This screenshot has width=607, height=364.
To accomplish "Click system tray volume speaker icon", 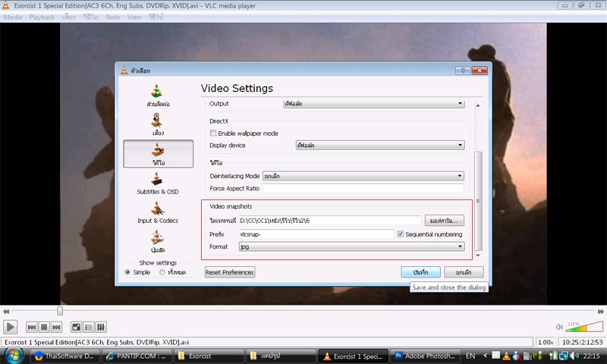I will point(575,356).
